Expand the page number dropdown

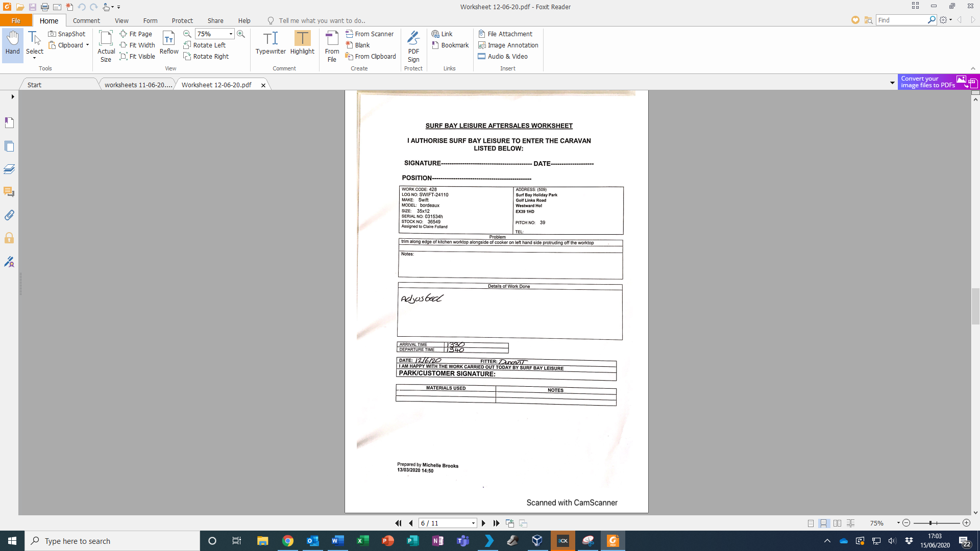tap(473, 523)
